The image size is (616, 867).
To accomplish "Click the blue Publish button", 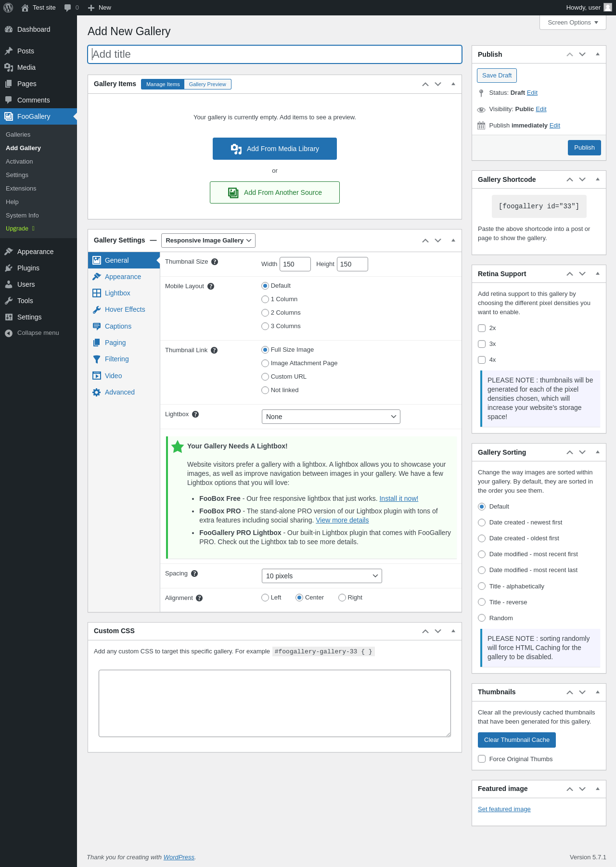I will pyautogui.click(x=584, y=148).
